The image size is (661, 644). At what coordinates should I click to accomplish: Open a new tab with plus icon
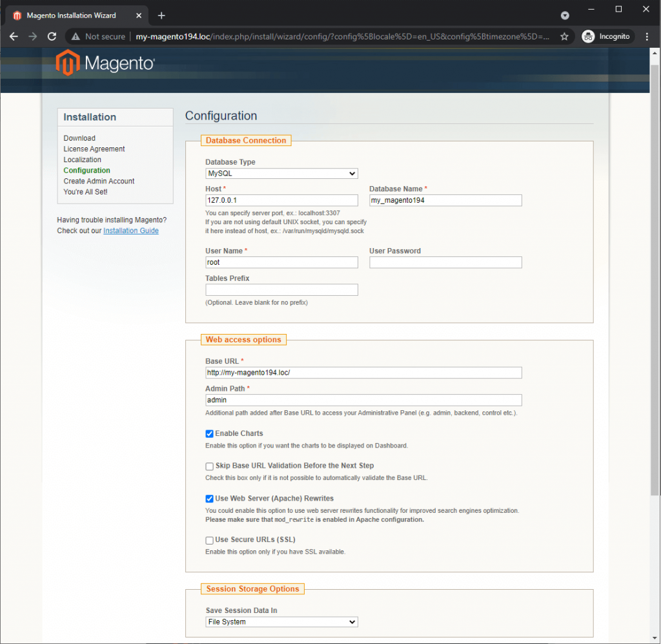click(161, 16)
